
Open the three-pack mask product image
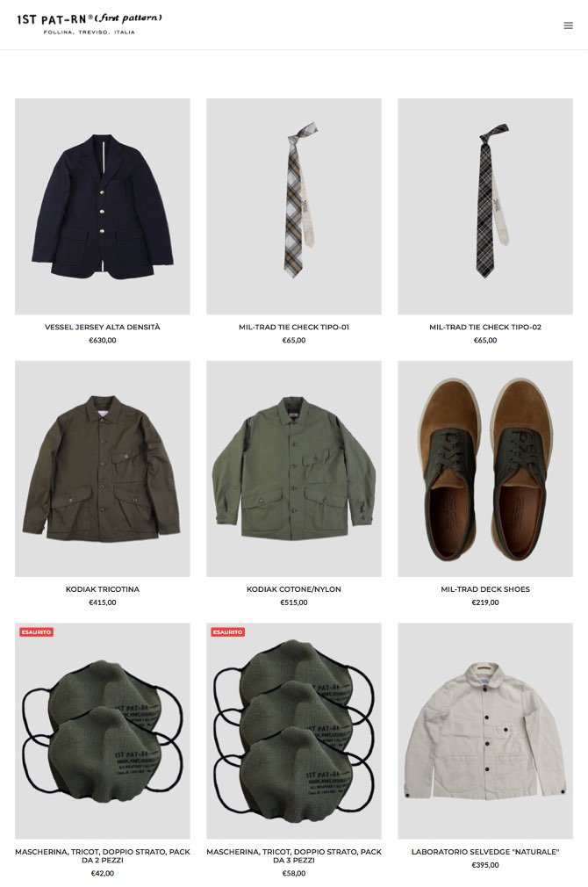(294, 731)
